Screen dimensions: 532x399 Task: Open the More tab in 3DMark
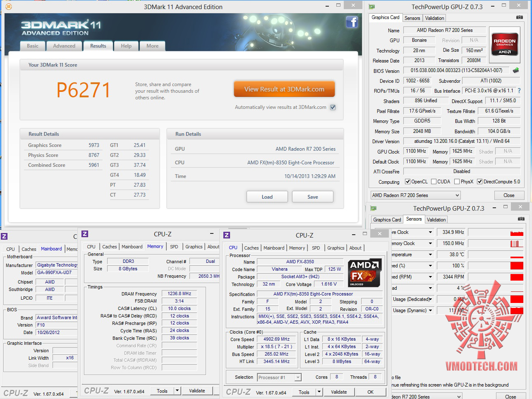(152, 46)
